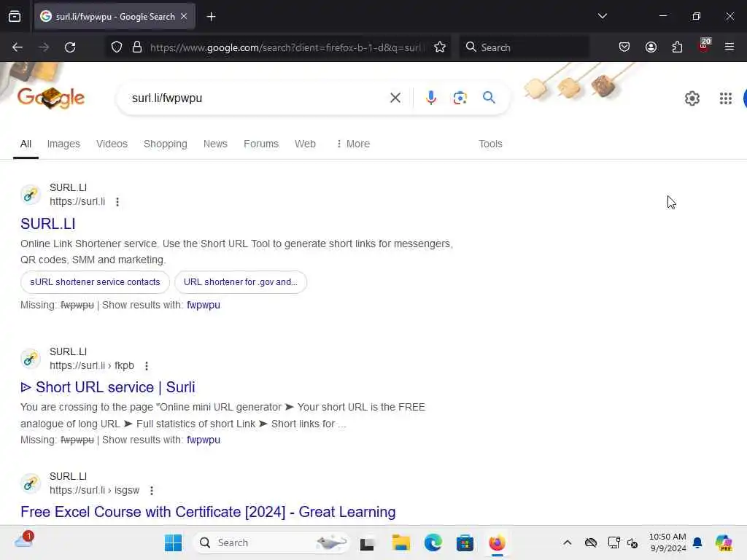747x560 pixels.
Task: Open Task View on taskbar
Action: click(x=367, y=543)
